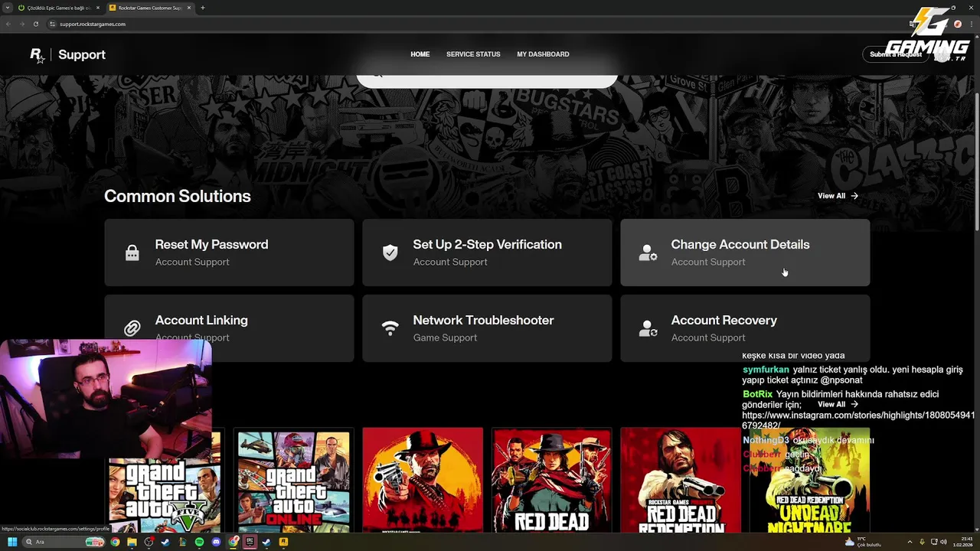
Task: Open a new browser tab with the plus
Action: (203, 8)
